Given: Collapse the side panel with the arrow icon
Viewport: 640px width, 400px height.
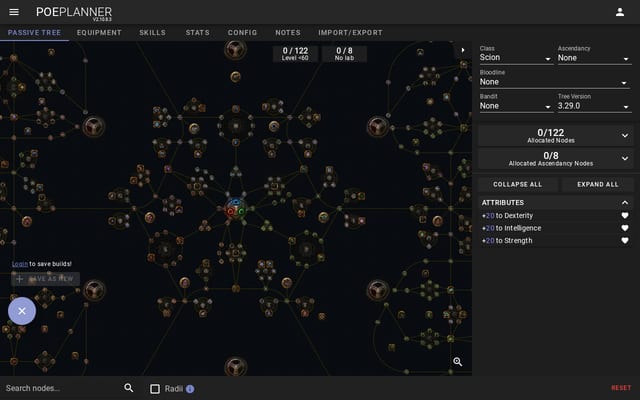Looking at the screenshot, I should [463, 50].
